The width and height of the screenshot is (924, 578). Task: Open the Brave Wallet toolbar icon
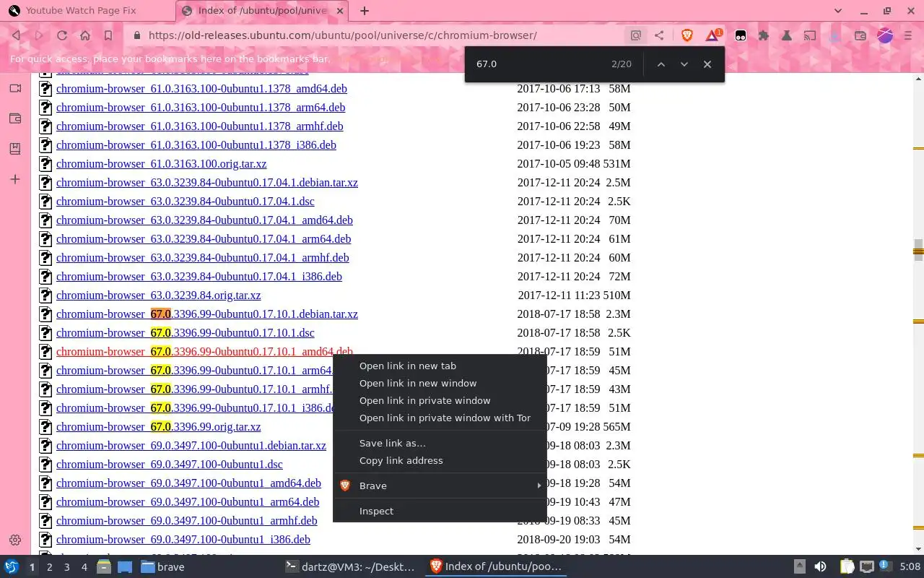(860, 35)
